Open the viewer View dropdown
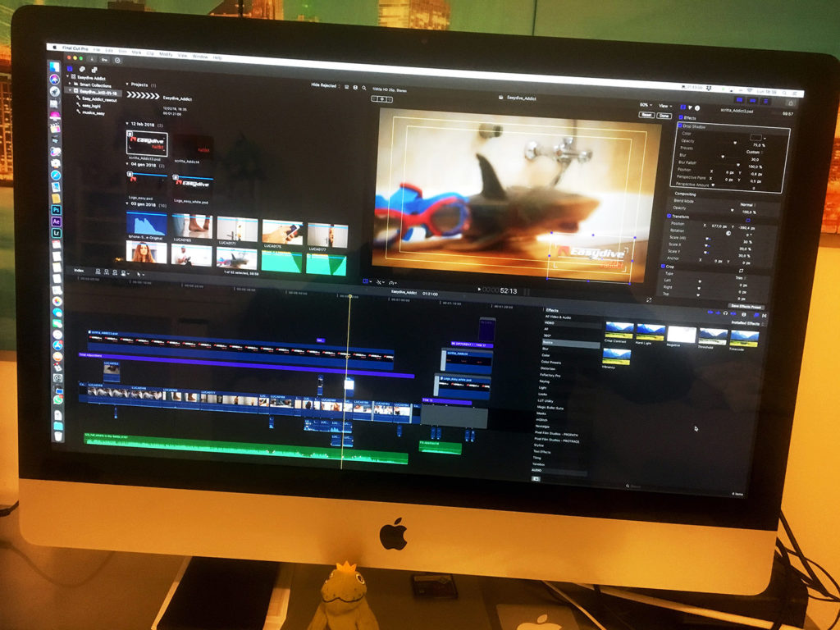 point(665,106)
